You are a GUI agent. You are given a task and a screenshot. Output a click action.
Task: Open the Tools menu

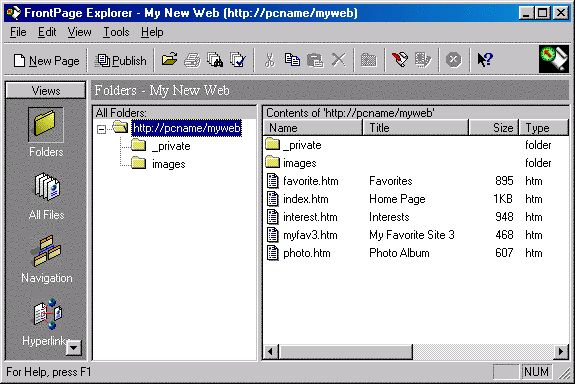(x=116, y=32)
